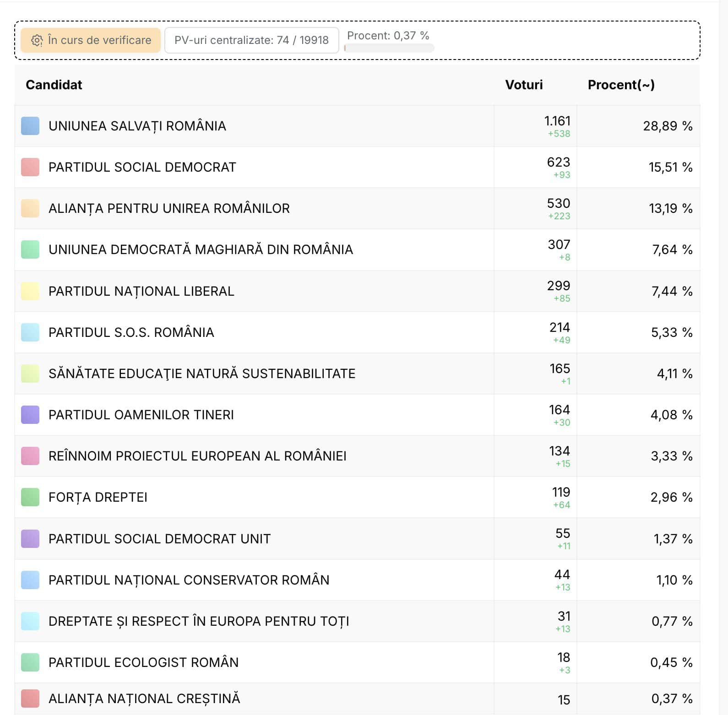Click the 307 votes value

click(x=559, y=244)
